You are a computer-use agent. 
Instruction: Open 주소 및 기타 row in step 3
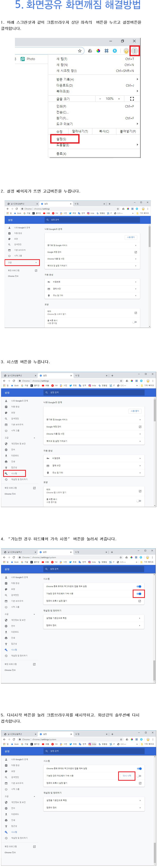[x=94, y=473]
